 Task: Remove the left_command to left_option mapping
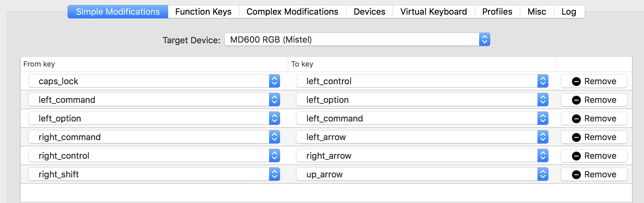click(x=594, y=100)
